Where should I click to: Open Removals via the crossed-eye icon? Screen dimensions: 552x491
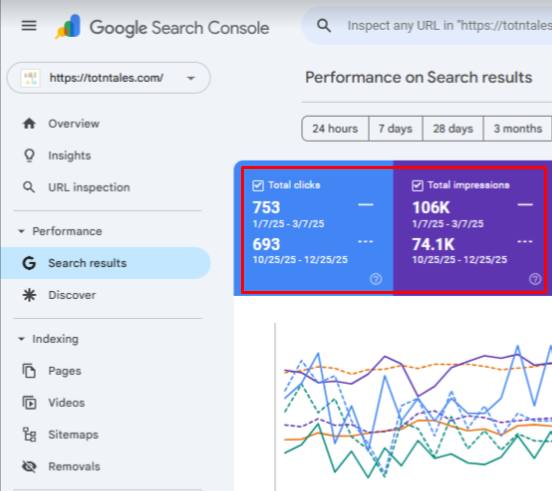tap(29, 466)
